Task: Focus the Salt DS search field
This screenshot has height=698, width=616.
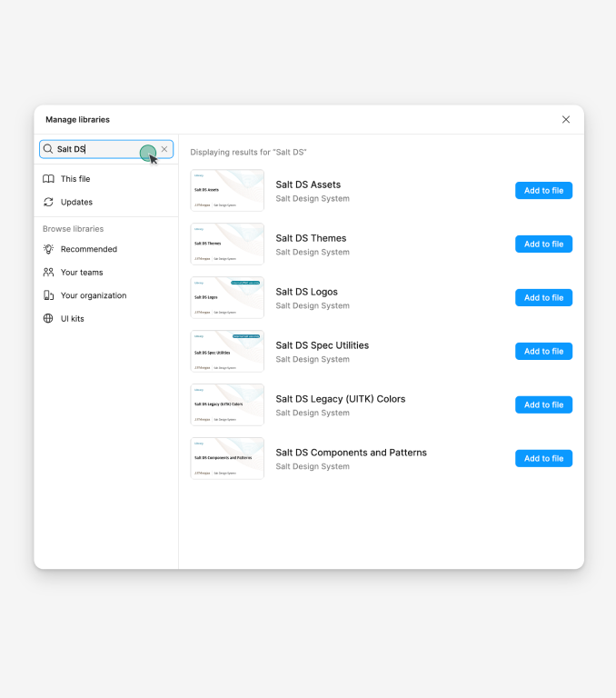Action: [x=106, y=149]
